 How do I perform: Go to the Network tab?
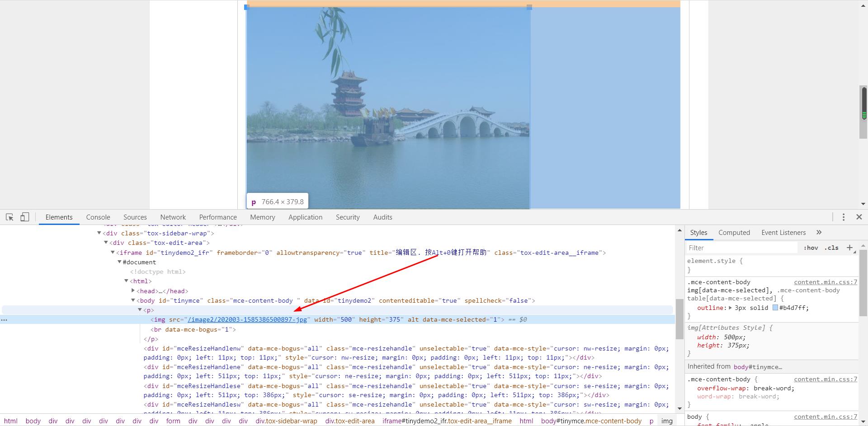pos(173,217)
